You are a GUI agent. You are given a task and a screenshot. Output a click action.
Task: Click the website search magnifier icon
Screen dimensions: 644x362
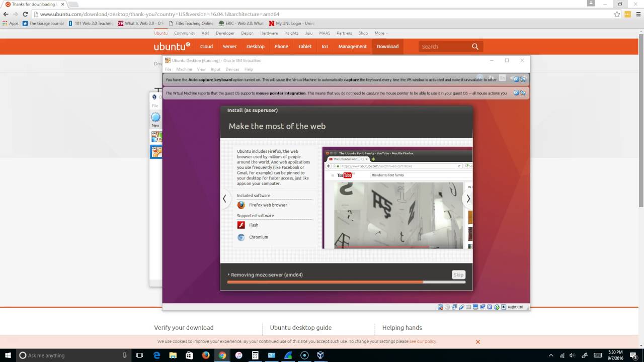point(475,47)
